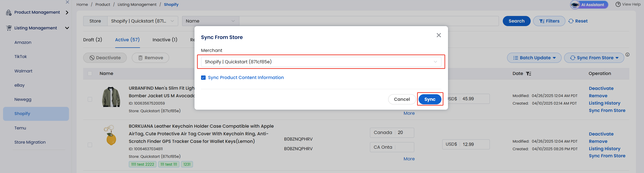The image size is (644, 173).
Task: Edit the CA Onta quantity field
Action: click(x=405, y=147)
